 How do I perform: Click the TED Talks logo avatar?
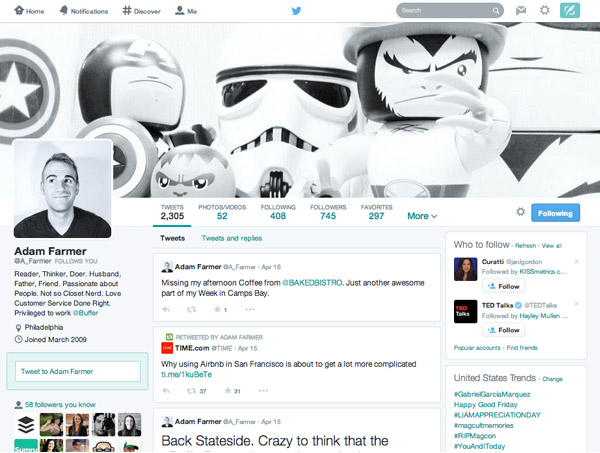coord(465,311)
